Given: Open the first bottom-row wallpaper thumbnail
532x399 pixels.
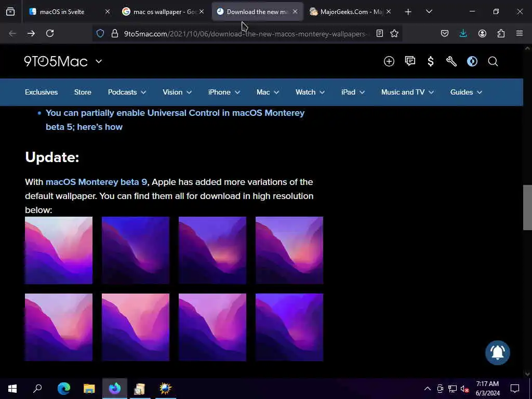Looking at the screenshot, I should [x=59, y=327].
